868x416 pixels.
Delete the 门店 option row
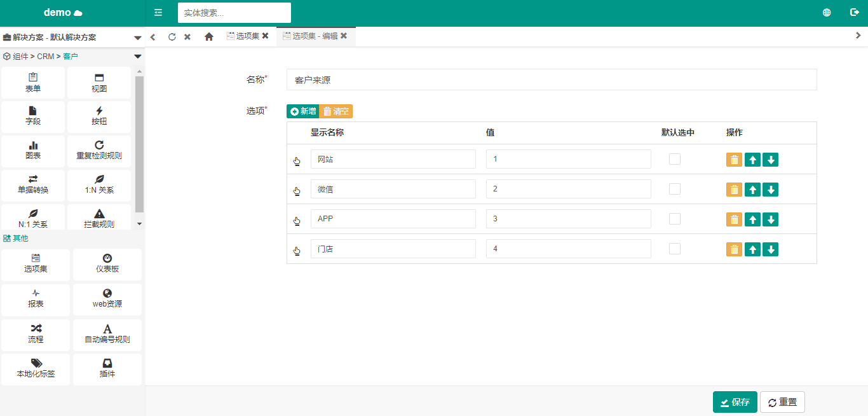pyautogui.click(x=734, y=249)
